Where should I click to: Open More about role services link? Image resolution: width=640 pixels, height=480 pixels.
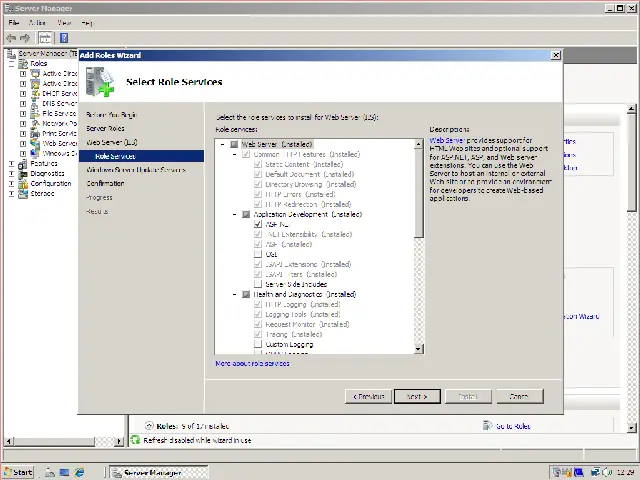coord(252,363)
